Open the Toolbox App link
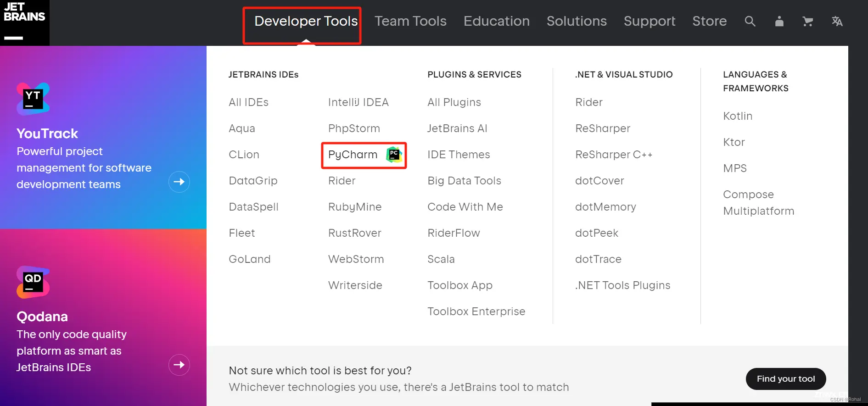Viewport: 868px width, 406px height. (460, 285)
